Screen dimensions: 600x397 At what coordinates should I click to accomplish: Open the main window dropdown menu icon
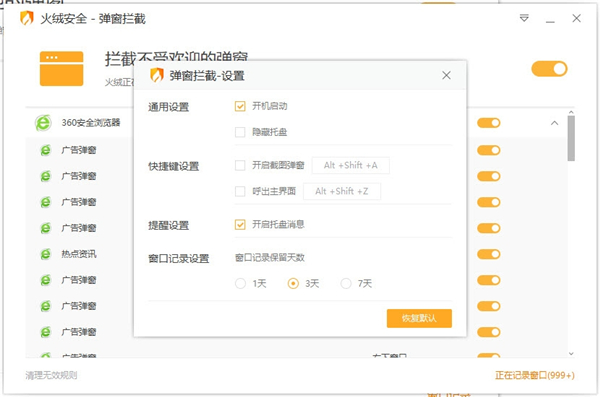[524, 18]
